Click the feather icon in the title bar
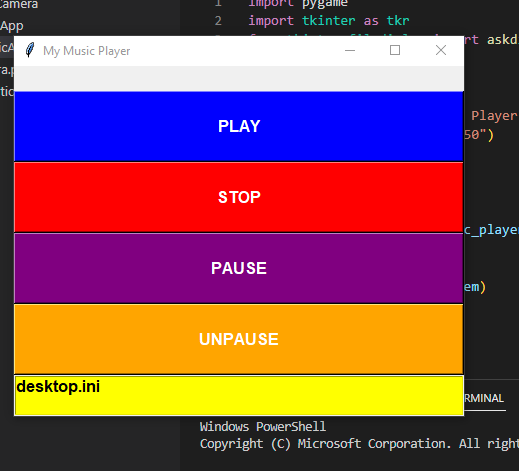The height and width of the screenshot is (471, 519). [30, 50]
